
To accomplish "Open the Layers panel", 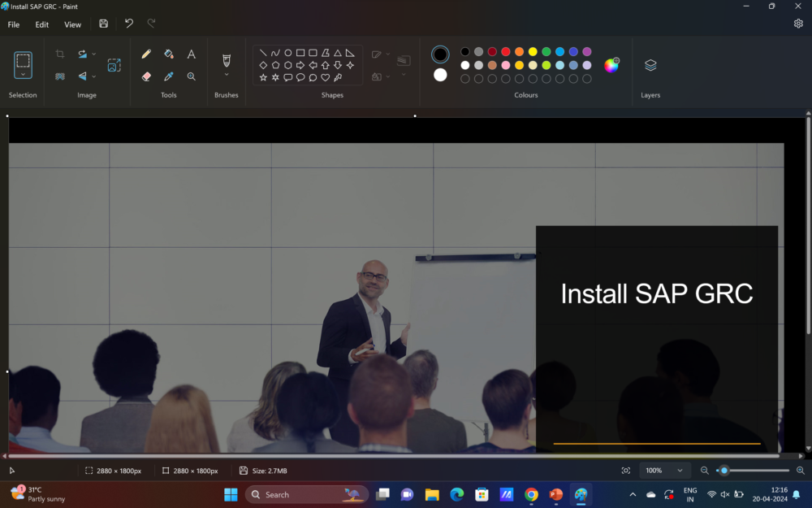I will click(x=650, y=65).
